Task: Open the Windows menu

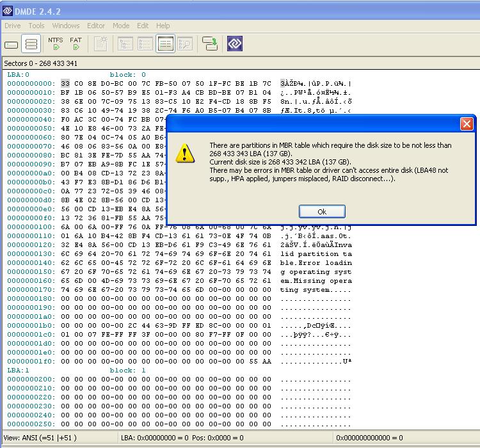Action: (x=66, y=26)
